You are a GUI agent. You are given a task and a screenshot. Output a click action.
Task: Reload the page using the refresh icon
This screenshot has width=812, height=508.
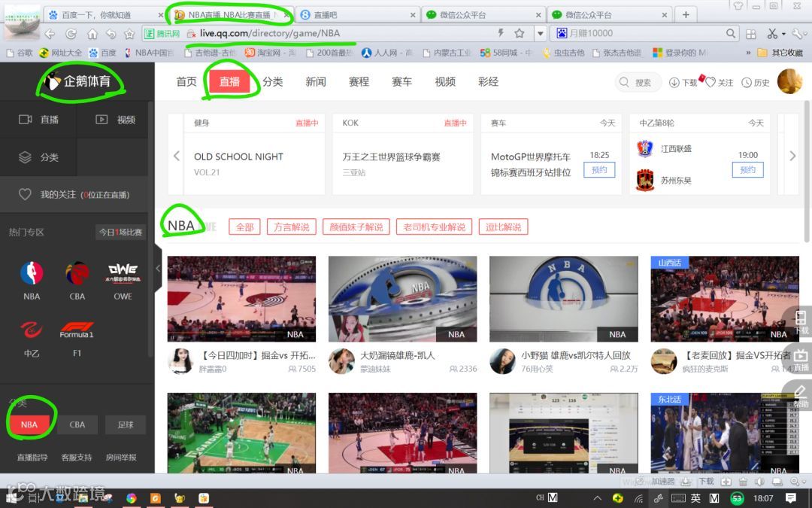pos(71,34)
